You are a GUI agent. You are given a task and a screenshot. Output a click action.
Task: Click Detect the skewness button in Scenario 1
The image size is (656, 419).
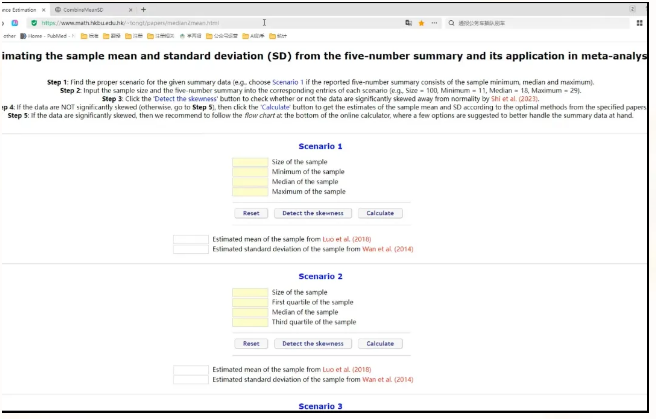click(313, 213)
